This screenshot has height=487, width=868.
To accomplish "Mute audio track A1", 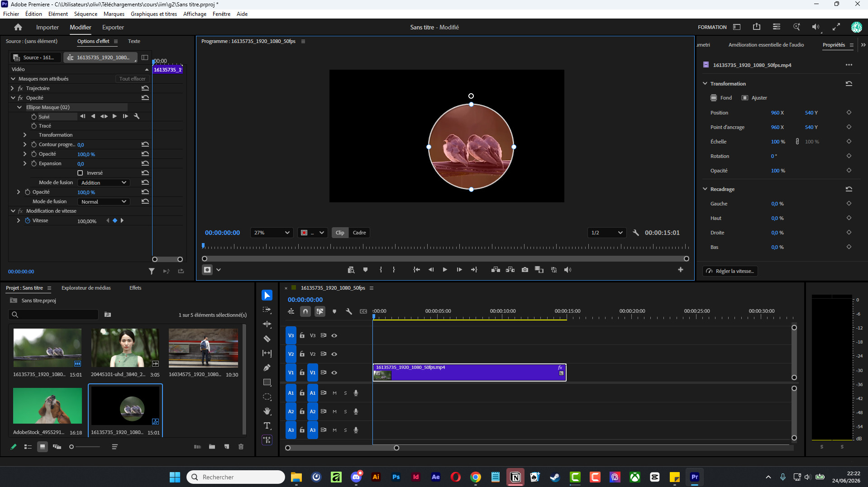I will point(334,393).
